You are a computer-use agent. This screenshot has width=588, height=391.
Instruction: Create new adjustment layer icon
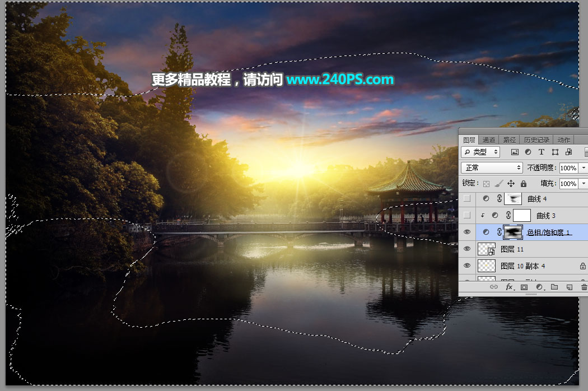click(x=540, y=287)
